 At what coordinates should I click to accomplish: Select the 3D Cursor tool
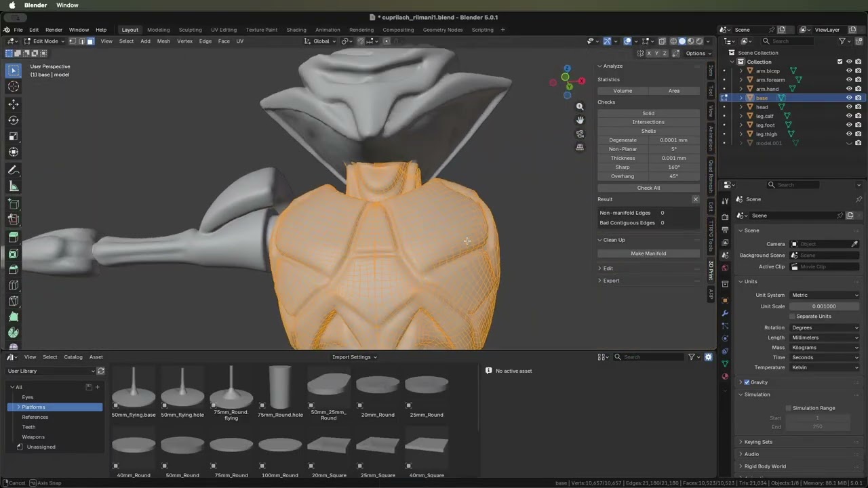pos(14,87)
